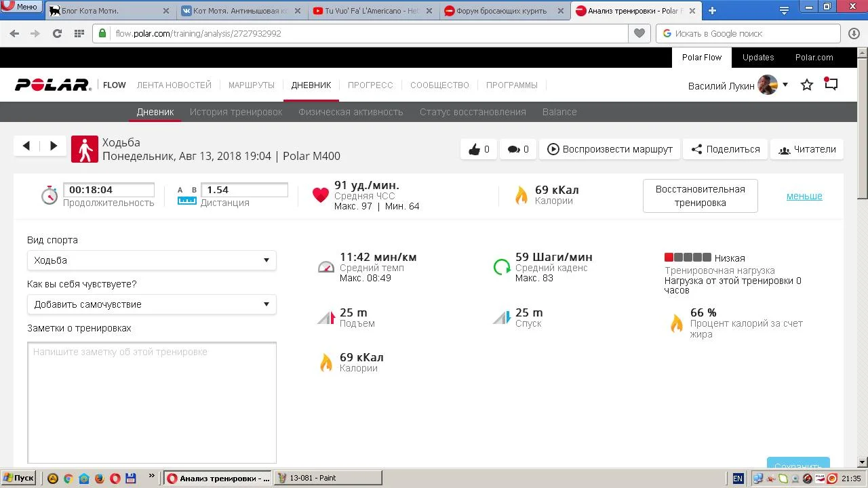Open the notifications message icon
Screen dimensions: 868x488
[x=831, y=85]
